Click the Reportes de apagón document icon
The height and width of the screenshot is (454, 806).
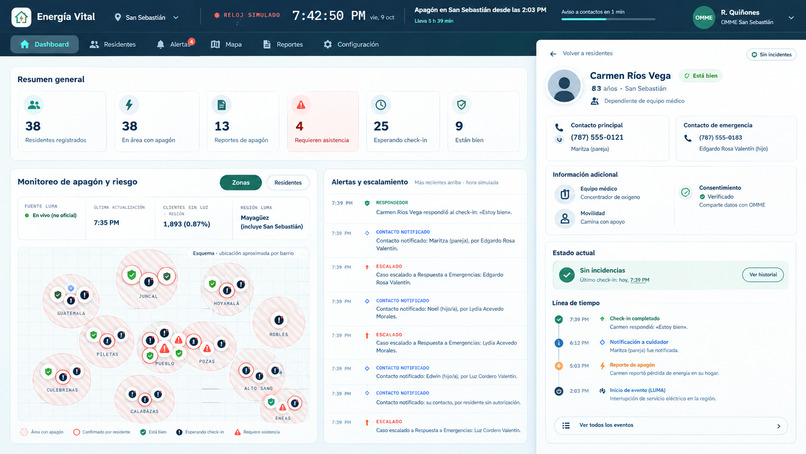pyautogui.click(x=222, y=105)
